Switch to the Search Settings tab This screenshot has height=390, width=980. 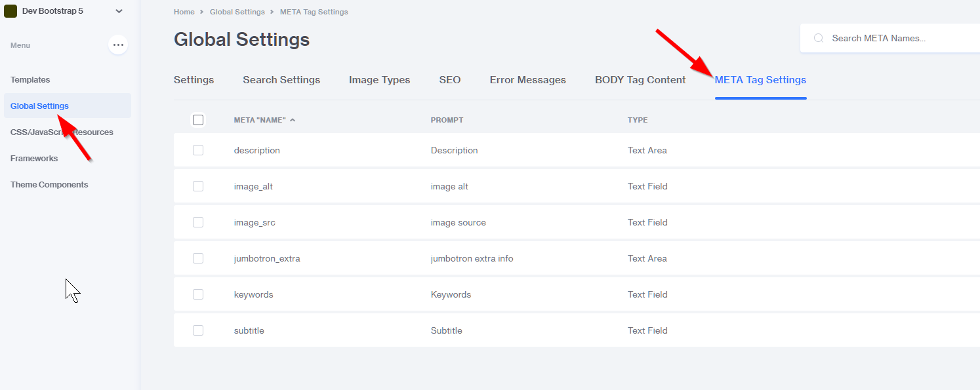(281, 80)
